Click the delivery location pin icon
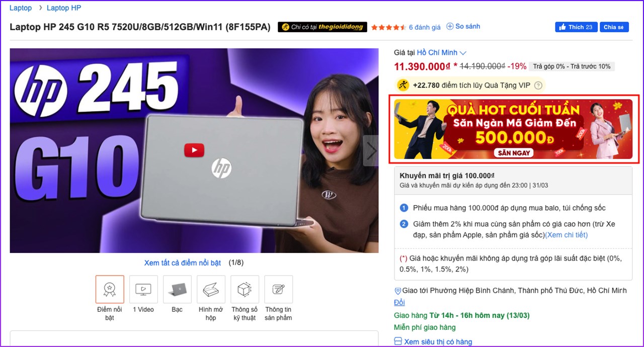The height and width of the screenshot is (347, 644). [398, 291]
